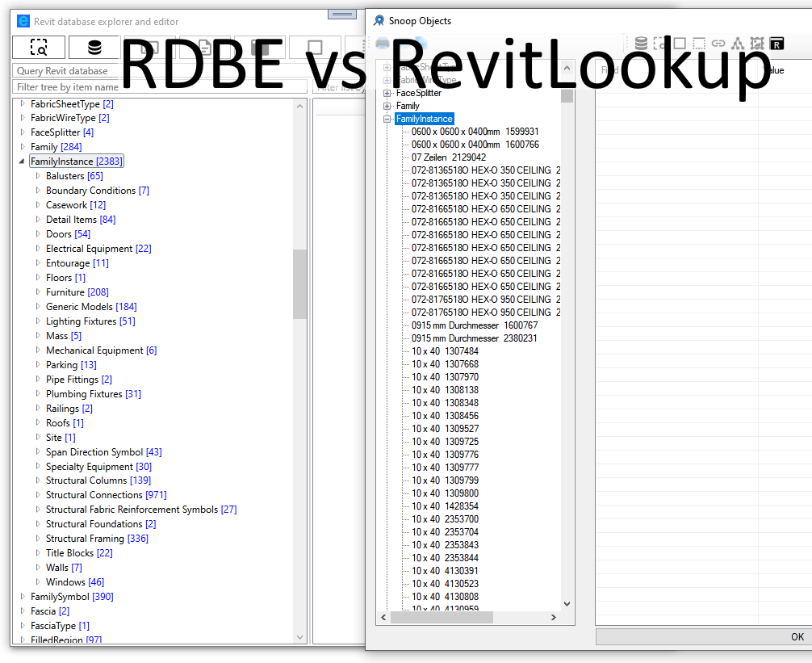Click the Snoop tree horizontal scrollbar right arrow
Screen dimensions: 812x663
click(x=554, y=618)
